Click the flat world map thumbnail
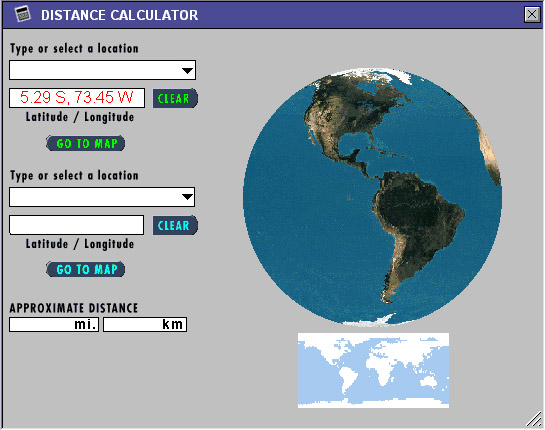Viewport: 546px width, 430px height. coord(373,370)
